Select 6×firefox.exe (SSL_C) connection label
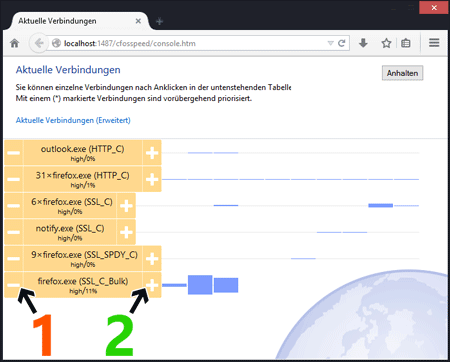 [x=70, y=206]
